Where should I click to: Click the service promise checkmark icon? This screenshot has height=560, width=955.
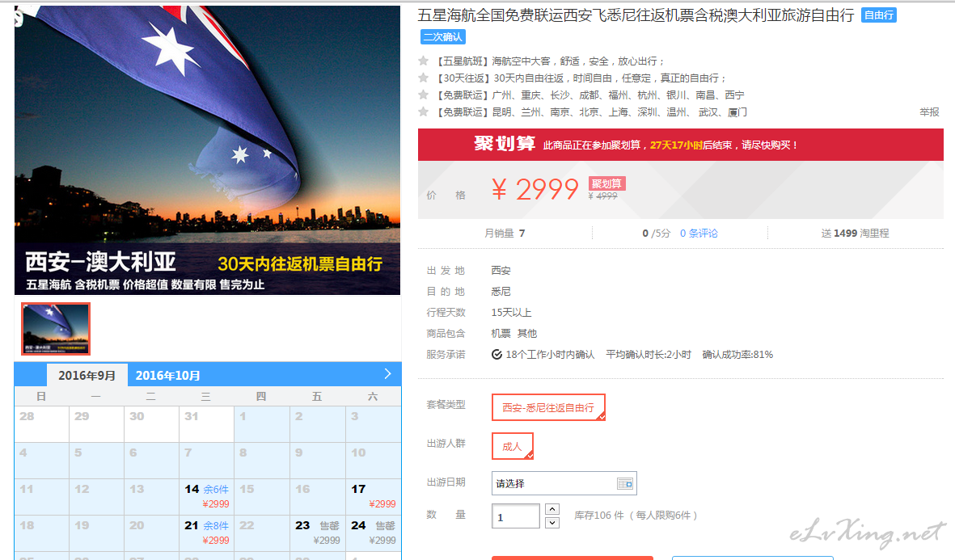click(x=497, y=354)
